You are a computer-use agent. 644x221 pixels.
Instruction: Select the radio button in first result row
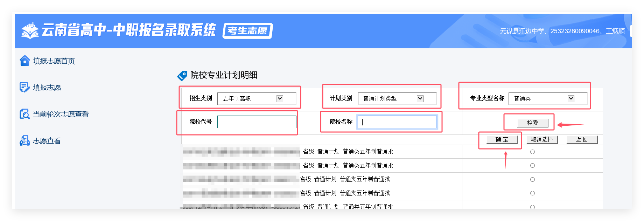[532, 152]
